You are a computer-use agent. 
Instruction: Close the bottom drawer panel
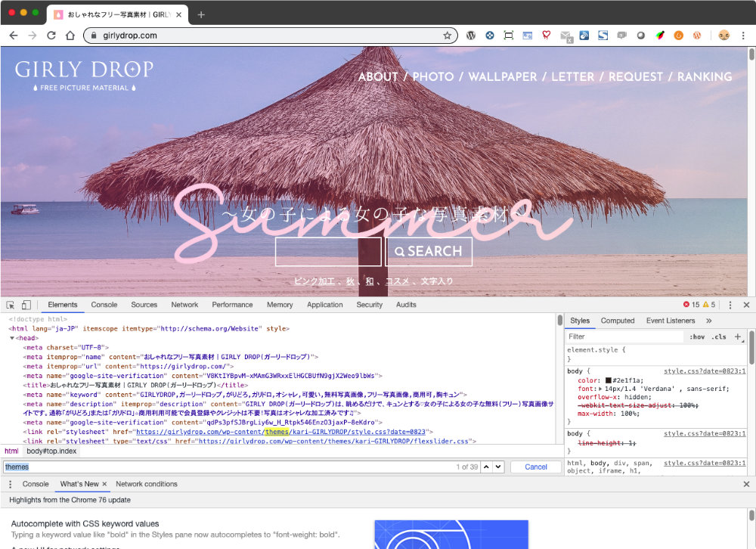pos(746,484)
